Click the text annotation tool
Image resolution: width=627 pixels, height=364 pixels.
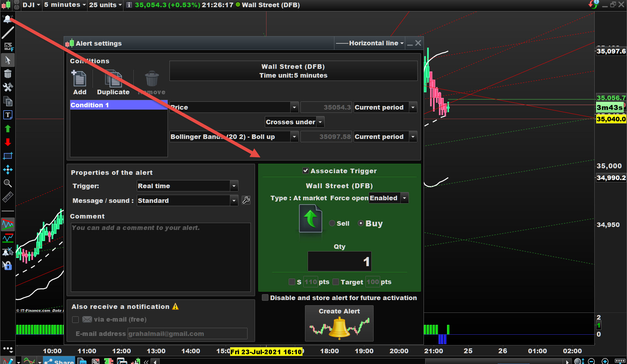(8, 115)
